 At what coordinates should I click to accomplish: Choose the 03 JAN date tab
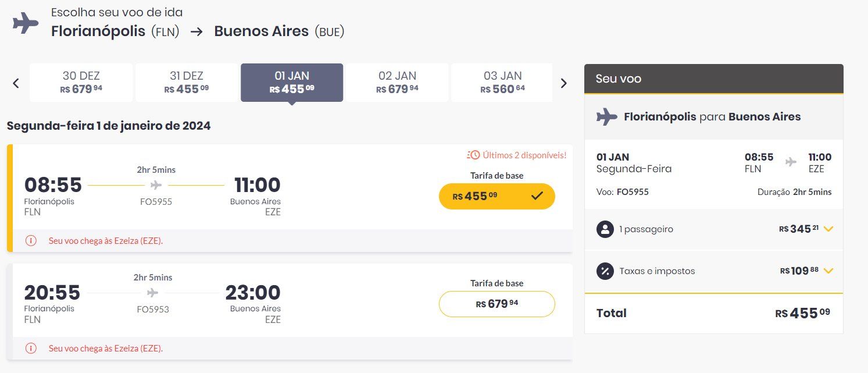[502, 83]
